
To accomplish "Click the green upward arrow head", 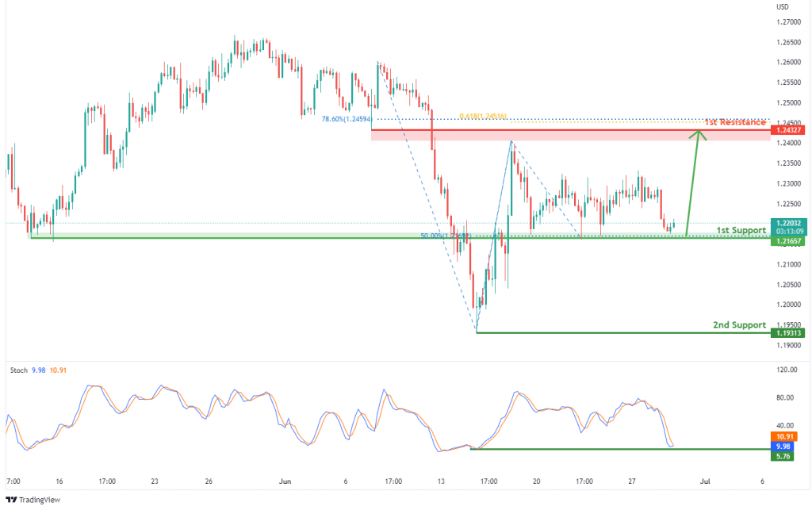I will [699, 135].
